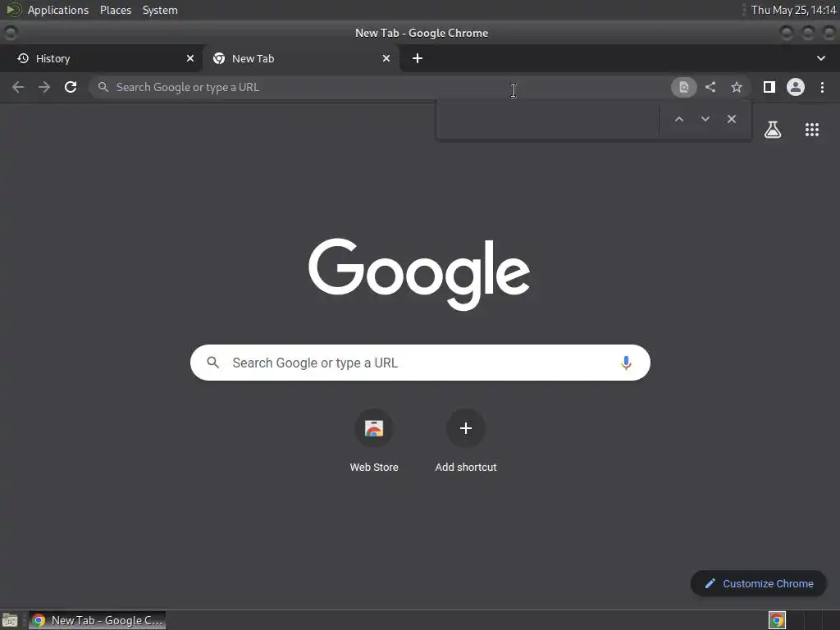
Task: Click the find-in-page icon in address bar
Action: [x=683, y=87]
